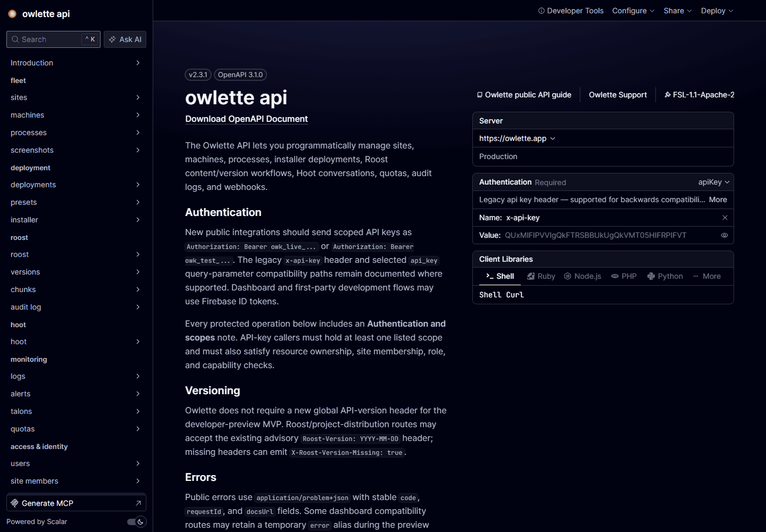Open Owlette Support link

tap(618, 95)
